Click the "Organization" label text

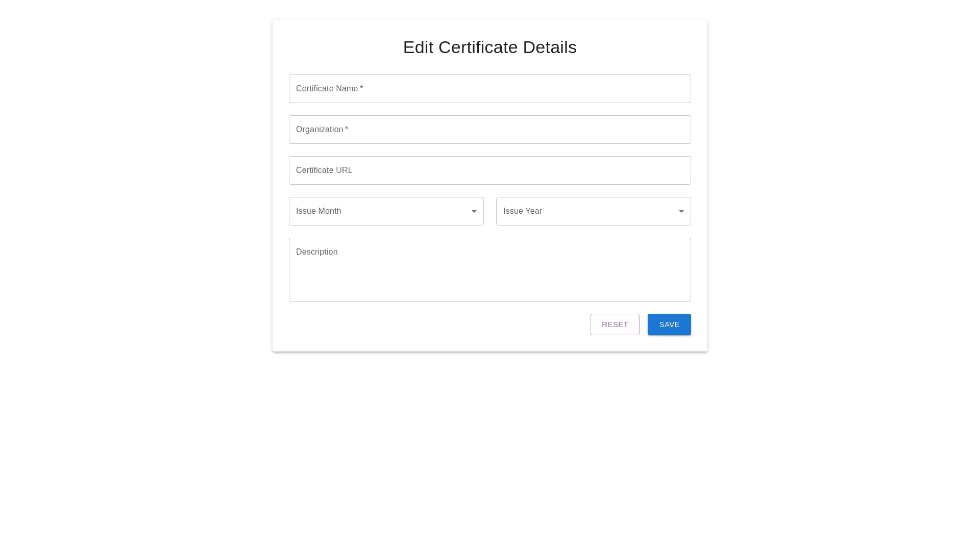click(320, 130)
